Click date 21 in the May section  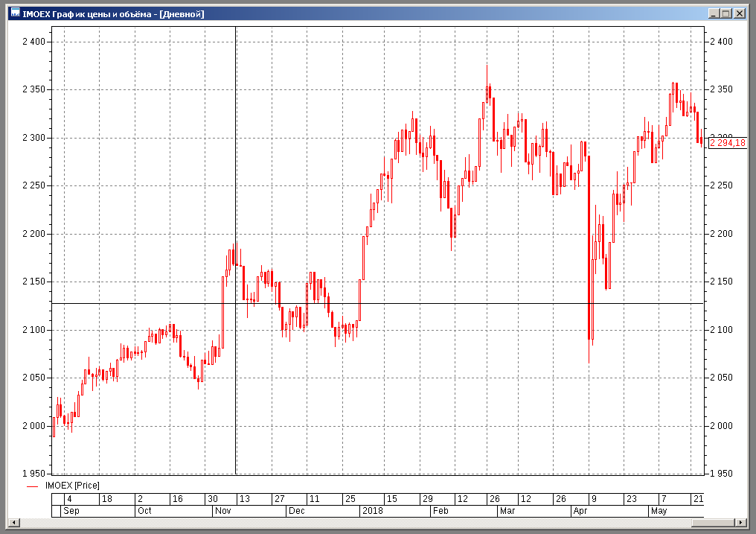tap(698, 499)
